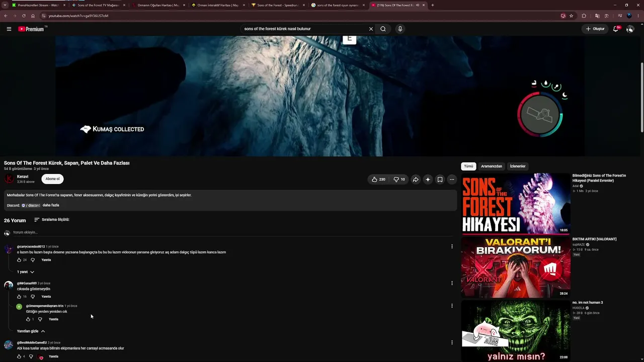This screenshot has height=362, width=644.
Task: Reply to @OmeregemenBayram-b1n with 'Yanıtla'
Action: tap(53, 319)
